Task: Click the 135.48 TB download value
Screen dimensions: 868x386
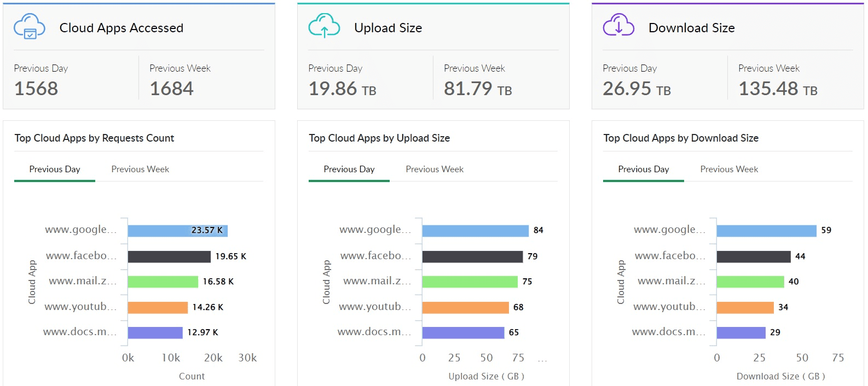Action: 778,89
